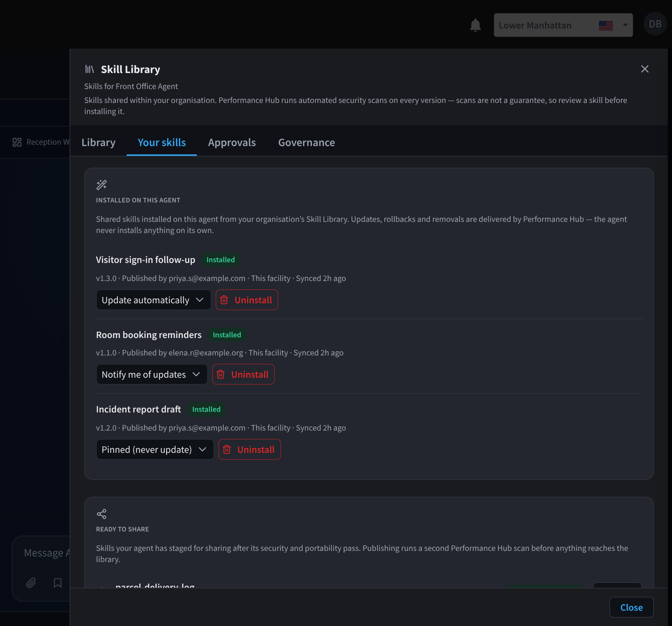Open the Update automatically dropdown
The height and width of the screenshot is (626, 672).
[x=153, y=300]
